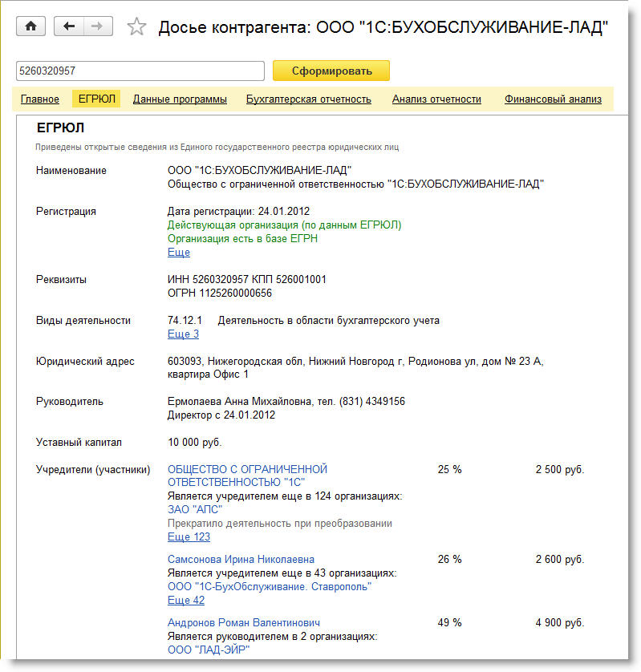Click the legal address line starting 603093
641x672 pixels.
pyautogui.click(x=355, y=362)
